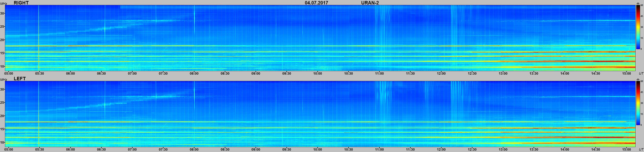Click the RIGHT polarization spectrogram plot
The image size is (644, 152).
(320, 38)
